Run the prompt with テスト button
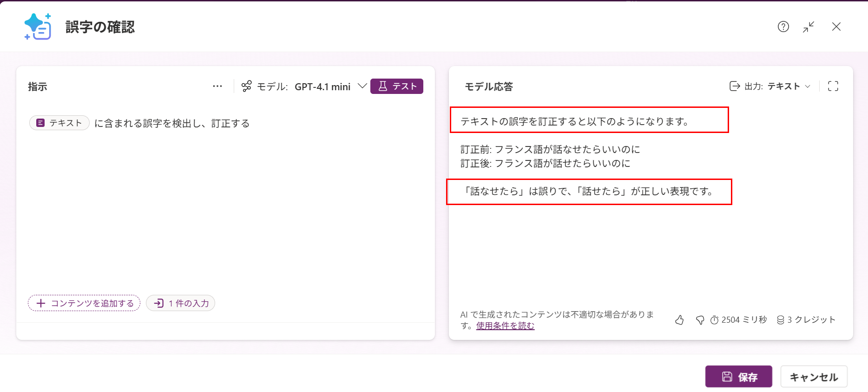Image resolution: width=868 pixels, height=392 pixels. tap(396, 86)
